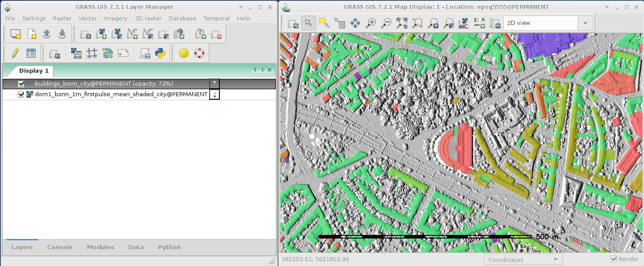The width and height of the screenshot is (644, 266).
Task: Toggle the Render checkbox in status bar
Action: [613, 259]
